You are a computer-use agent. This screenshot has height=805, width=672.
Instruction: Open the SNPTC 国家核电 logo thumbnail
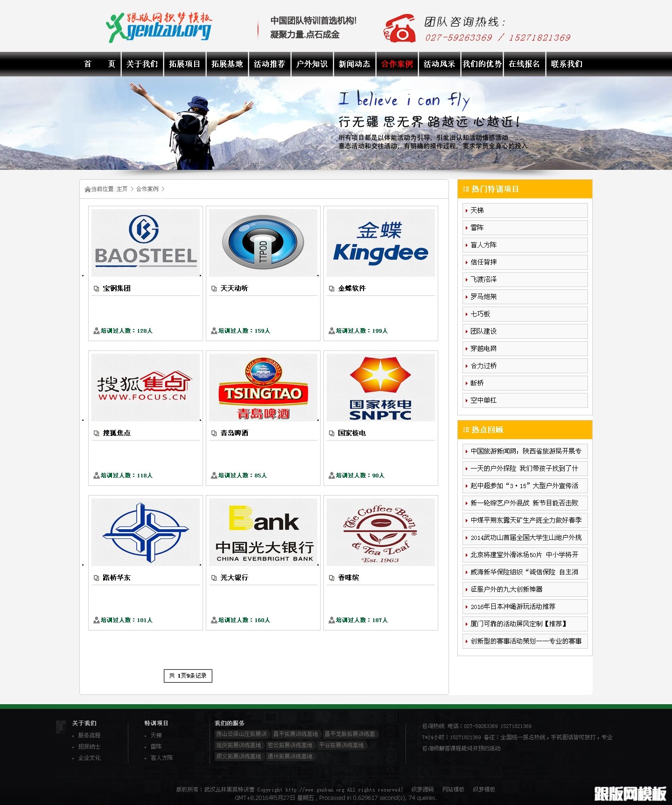tap(381, 387)
